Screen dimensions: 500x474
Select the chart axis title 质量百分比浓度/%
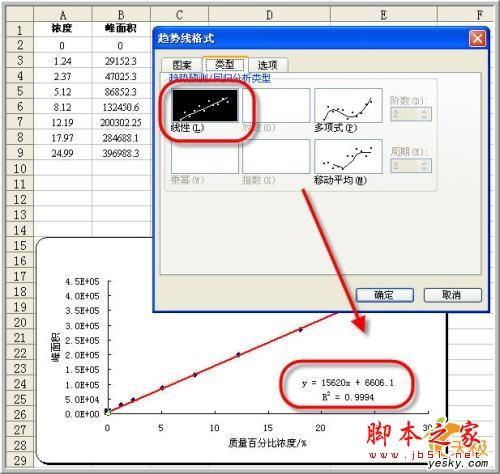click(x=267, y=443)
